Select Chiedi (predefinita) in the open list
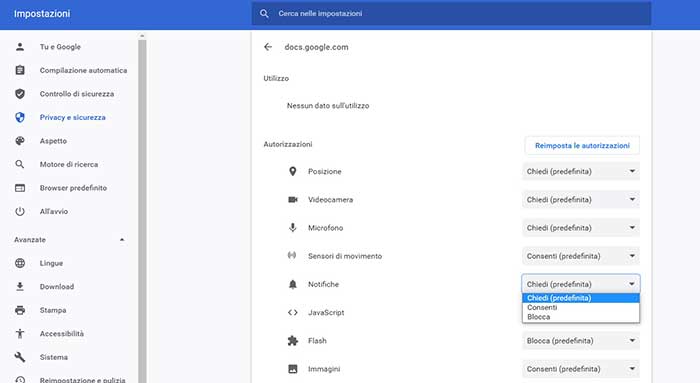 (x=580, y=298)
